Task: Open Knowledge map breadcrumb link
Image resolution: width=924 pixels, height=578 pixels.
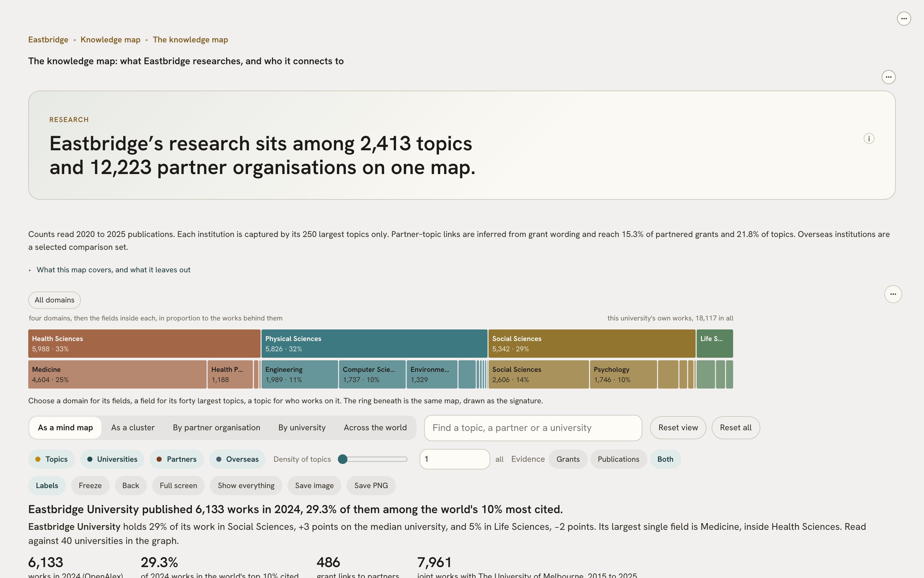Action: [110, 40]
